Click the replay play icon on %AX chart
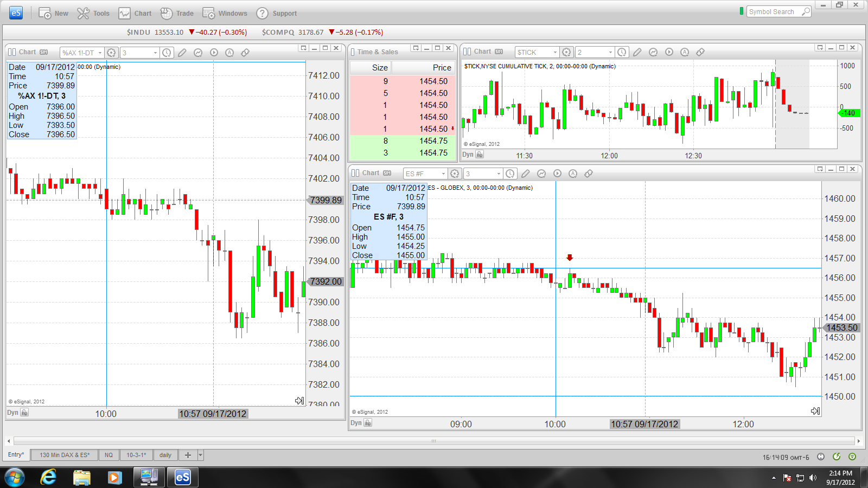 point(214,53)
